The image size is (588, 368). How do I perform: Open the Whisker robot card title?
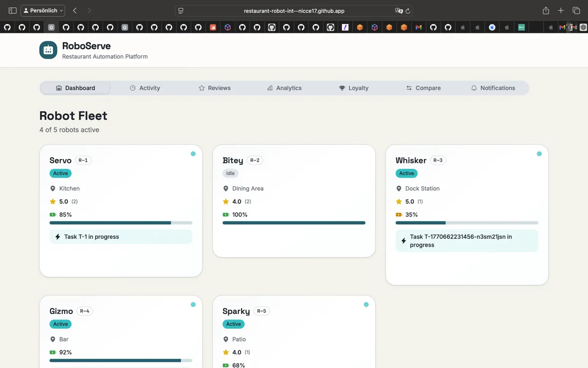tap(411, 160)
